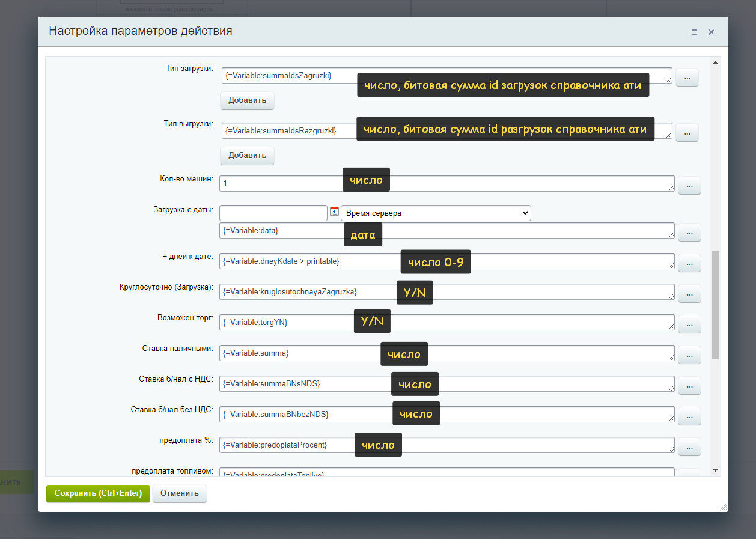Open value picker for Ставка б/нал с НДС

click(x=689, y=385)
